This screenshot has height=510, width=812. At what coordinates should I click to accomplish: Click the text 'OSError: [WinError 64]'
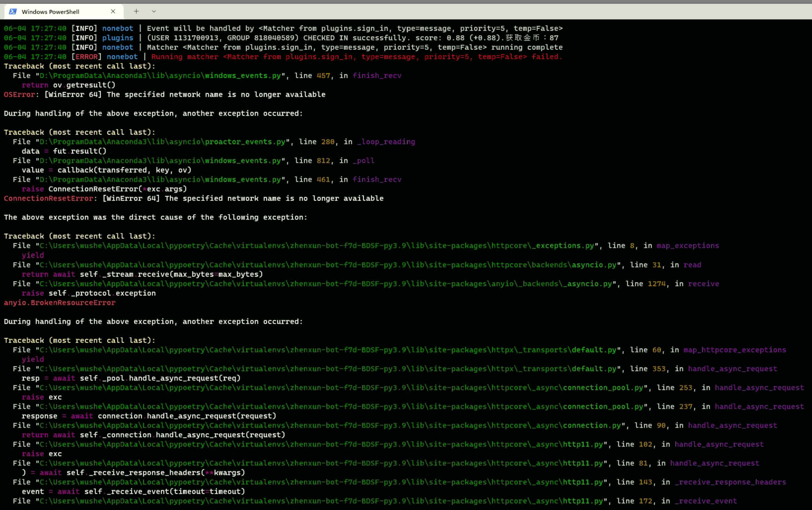[x=53, y=95]
